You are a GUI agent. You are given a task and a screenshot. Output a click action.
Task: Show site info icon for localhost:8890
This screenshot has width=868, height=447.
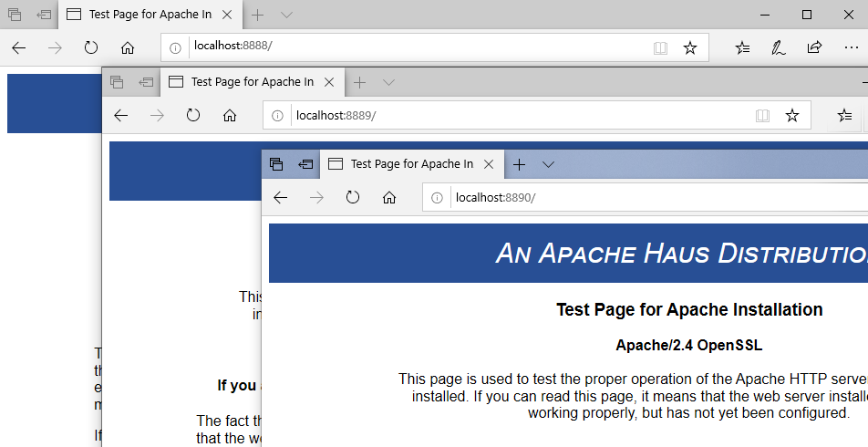point(437,198)
